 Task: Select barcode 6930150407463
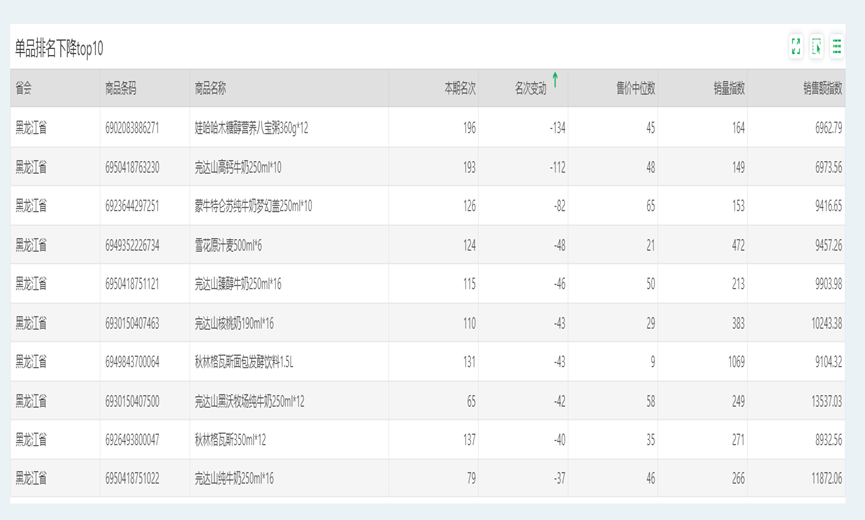coord(132,323)
